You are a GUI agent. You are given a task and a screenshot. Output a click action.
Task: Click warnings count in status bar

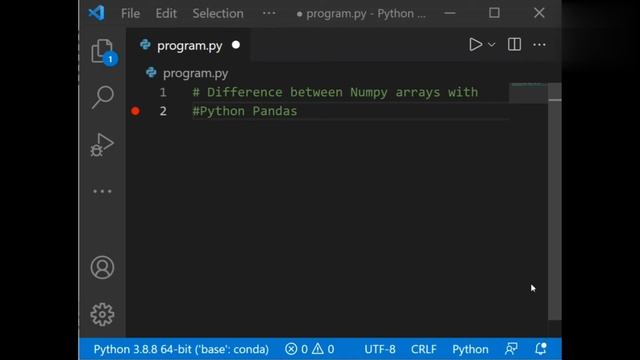[323, 349]
